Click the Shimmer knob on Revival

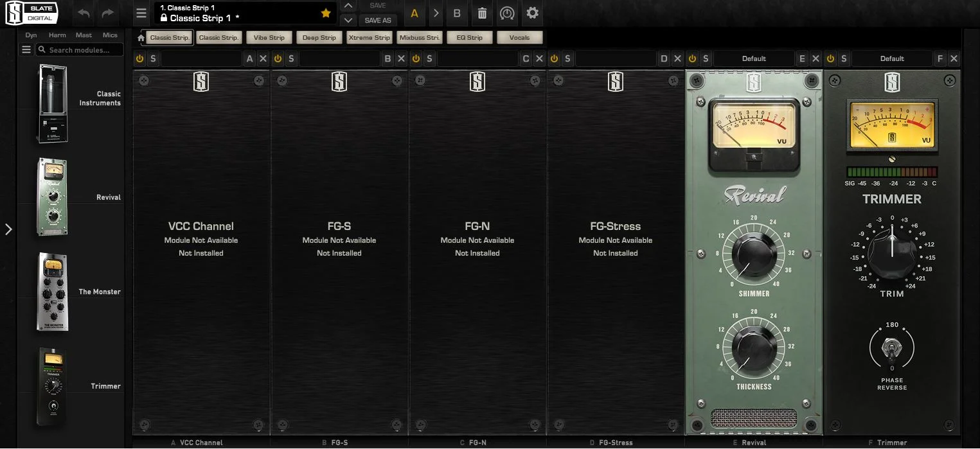click(x=754, y=254)
